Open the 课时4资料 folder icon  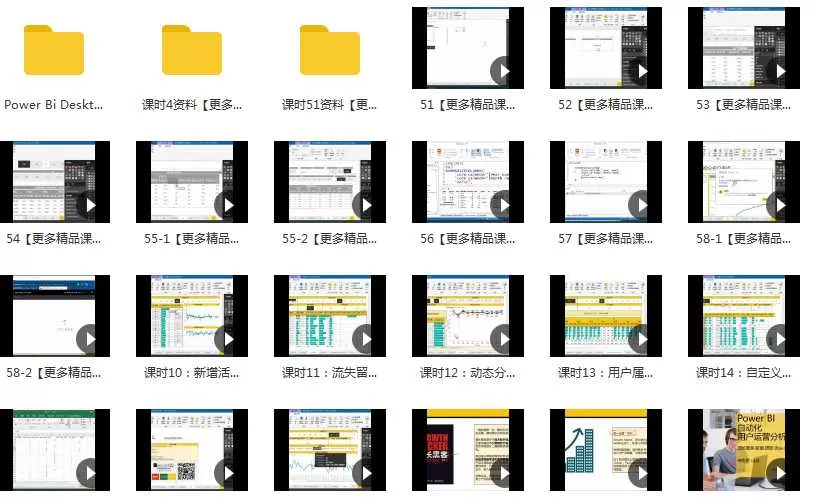[192, 50]
